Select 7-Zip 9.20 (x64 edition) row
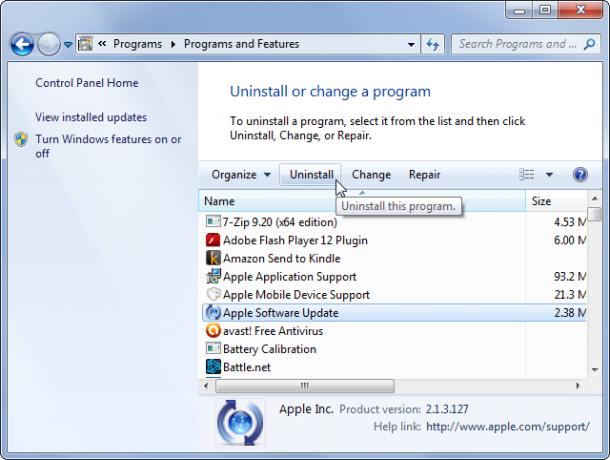The image size is (610, 460). click(394, 222)
